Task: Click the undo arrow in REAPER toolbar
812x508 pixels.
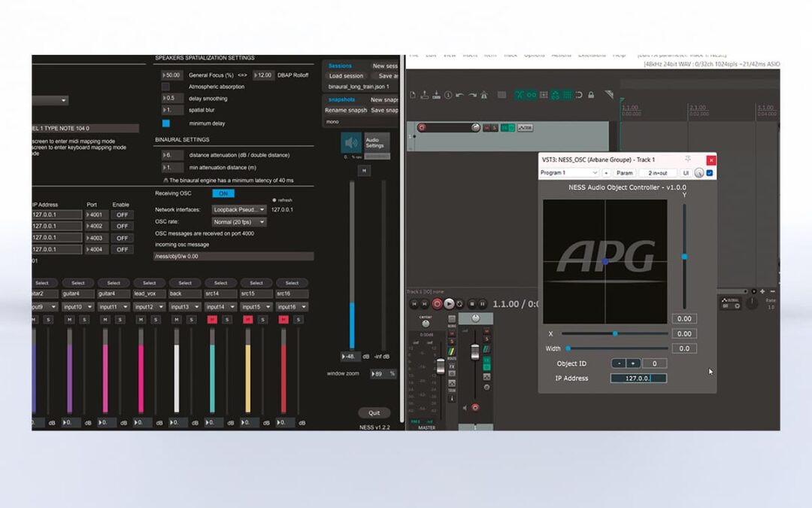Action: (x=460, y=95)
